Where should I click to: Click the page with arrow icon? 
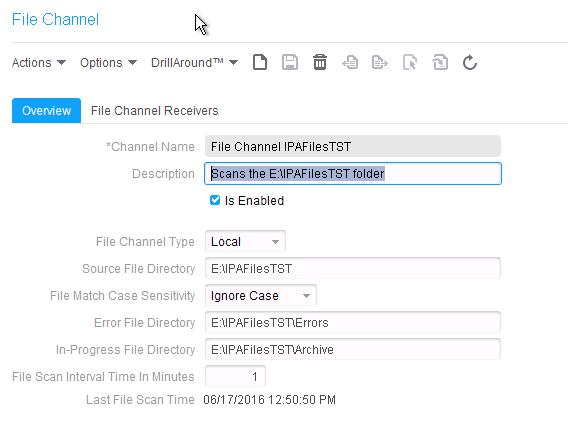440,62
